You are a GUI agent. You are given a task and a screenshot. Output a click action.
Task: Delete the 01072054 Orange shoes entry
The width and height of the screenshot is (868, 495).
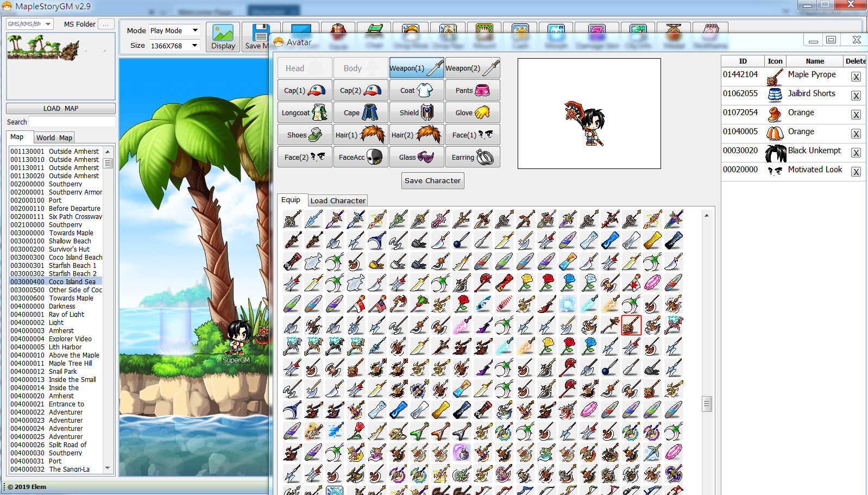(856, 115)
